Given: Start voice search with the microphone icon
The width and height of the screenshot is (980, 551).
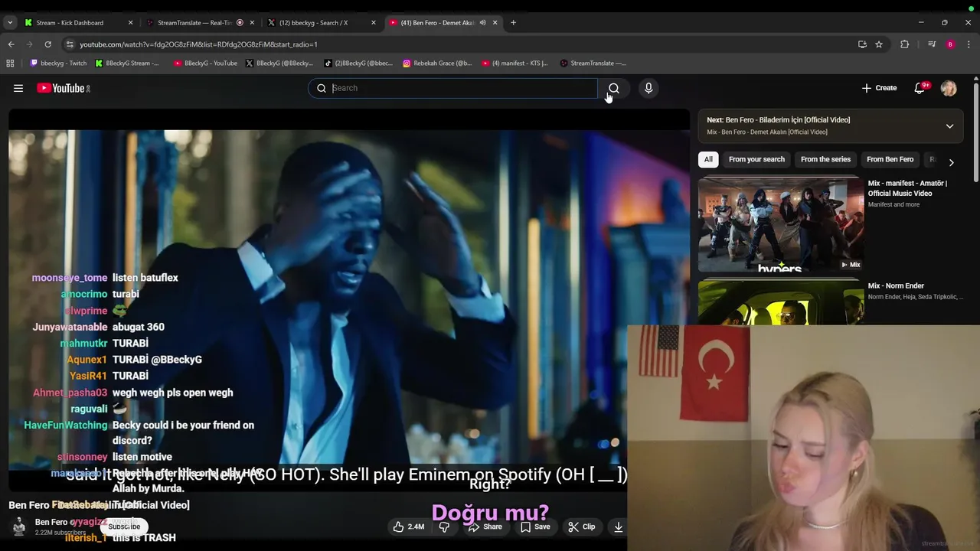Looking at the screenshot, I should click(x=648, y=88).
